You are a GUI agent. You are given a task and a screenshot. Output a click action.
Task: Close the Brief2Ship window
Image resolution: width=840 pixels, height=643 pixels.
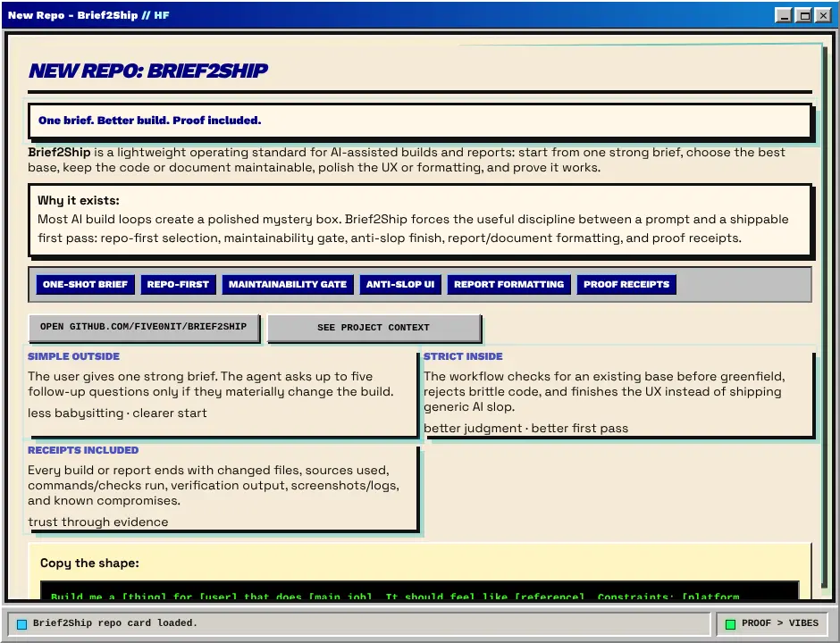click(x=823, y=15)
